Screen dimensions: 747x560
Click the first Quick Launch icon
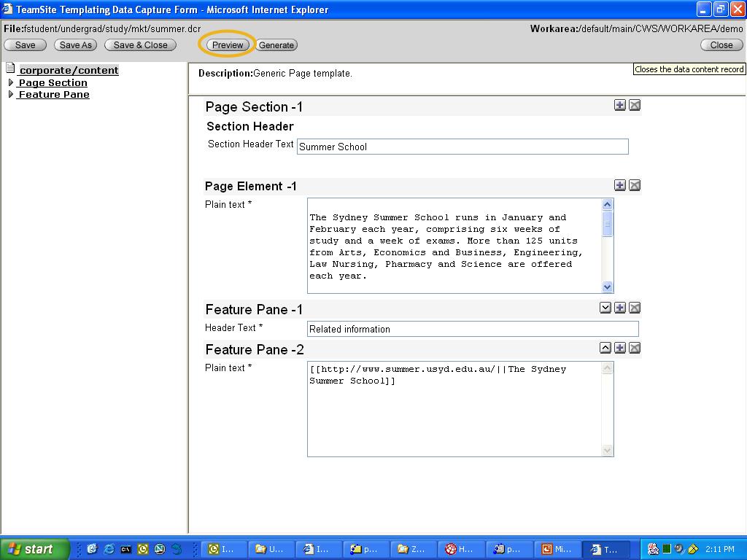pyautogui.click(x=92, y=549)
